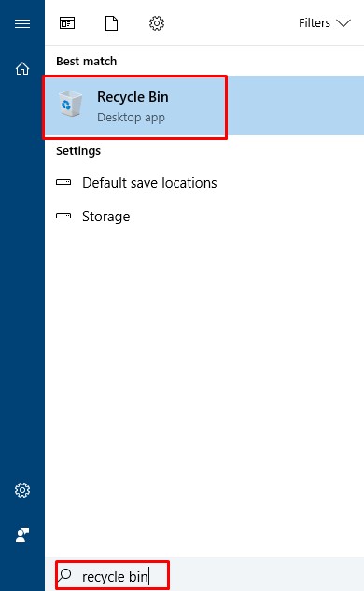Image resolution: width=364 pixels, height=591 pixels.
Task: Select the drive icon beside Storage
Action: 63,216
